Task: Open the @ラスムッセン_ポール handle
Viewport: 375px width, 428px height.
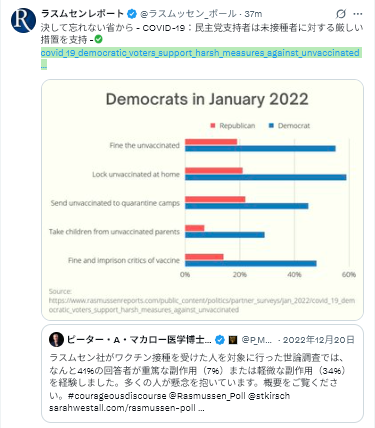Action: (x=189, y=14)
